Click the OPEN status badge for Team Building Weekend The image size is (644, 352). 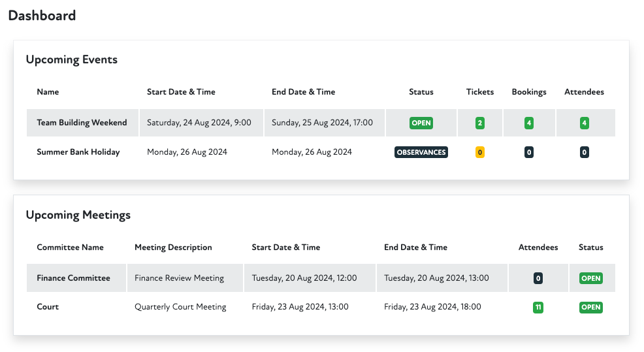421,123
